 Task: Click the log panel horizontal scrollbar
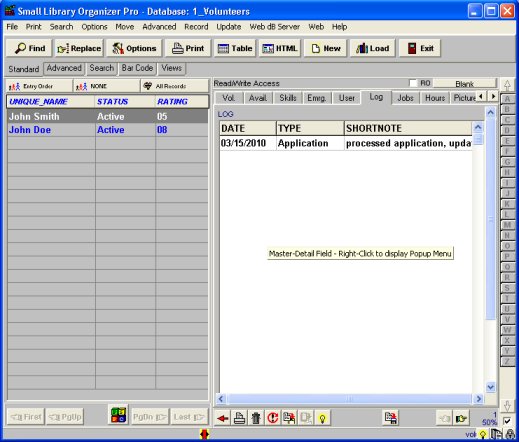click(349, 399)
